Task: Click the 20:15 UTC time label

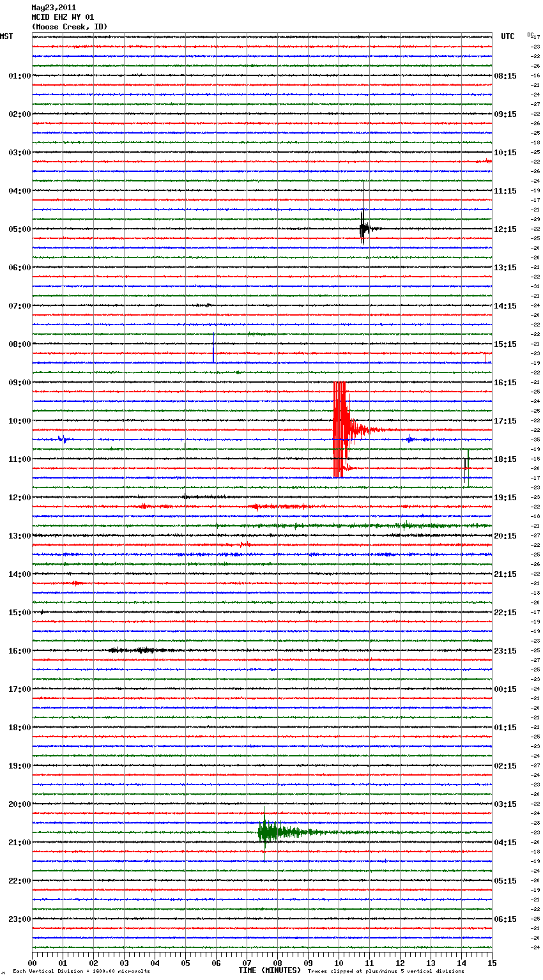Action: 505,536
